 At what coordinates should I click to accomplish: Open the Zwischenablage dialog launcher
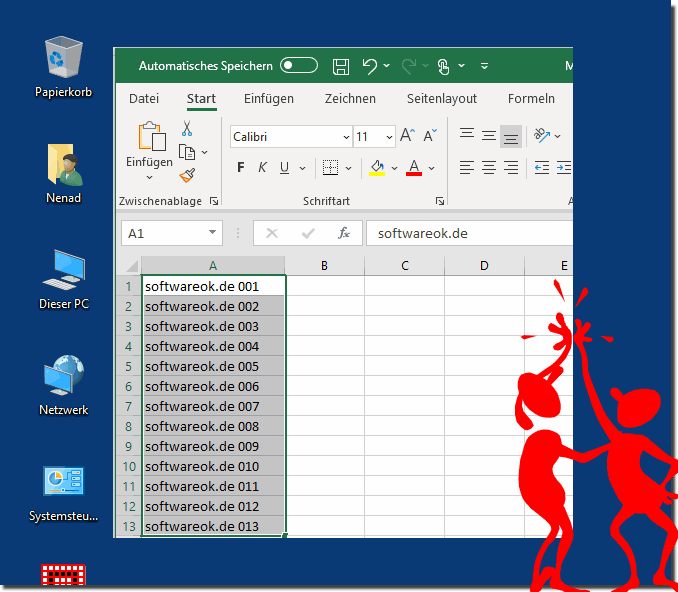[214, 201]
